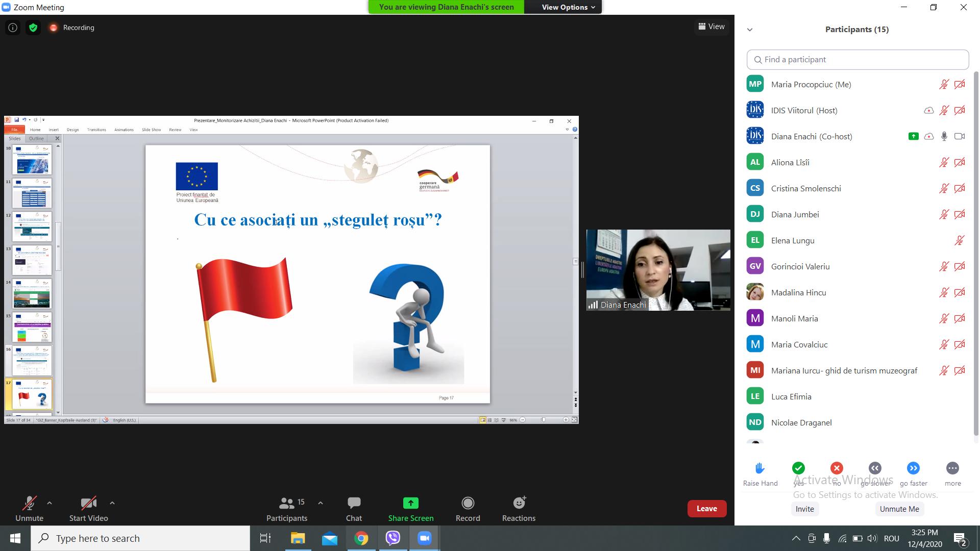Image resolution: width=980 pixels, height=551 pixels.
Task: Start Video from the Zoom toolbar
Action: pyautogui.click(x=89, y=509)
